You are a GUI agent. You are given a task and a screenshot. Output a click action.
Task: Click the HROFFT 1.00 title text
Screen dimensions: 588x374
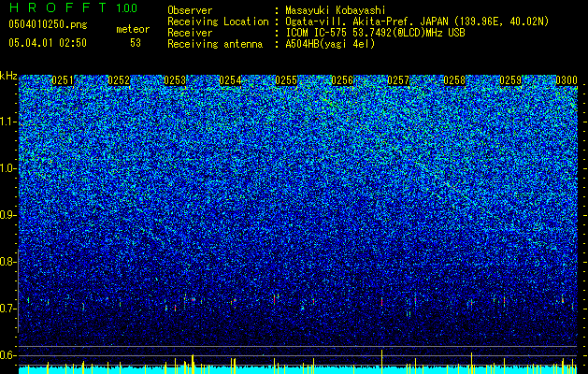tap(73, 7)
